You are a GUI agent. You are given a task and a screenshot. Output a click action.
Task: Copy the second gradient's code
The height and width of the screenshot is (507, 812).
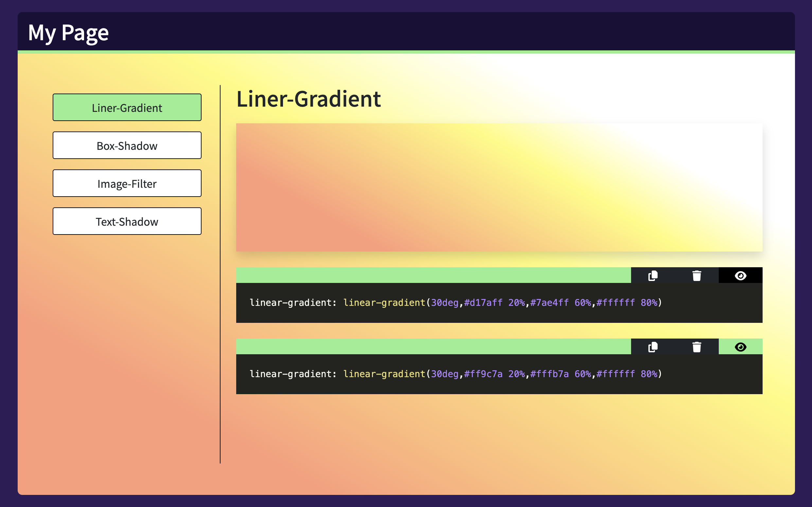[653, 347]
